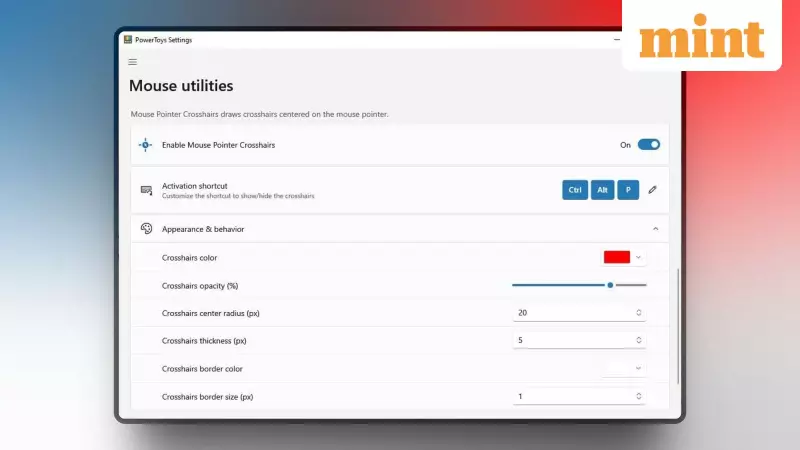Click the Mouse Pointer Crosshairs icon
The height and width of the screenshot is (450, 800).
(146, 145)
